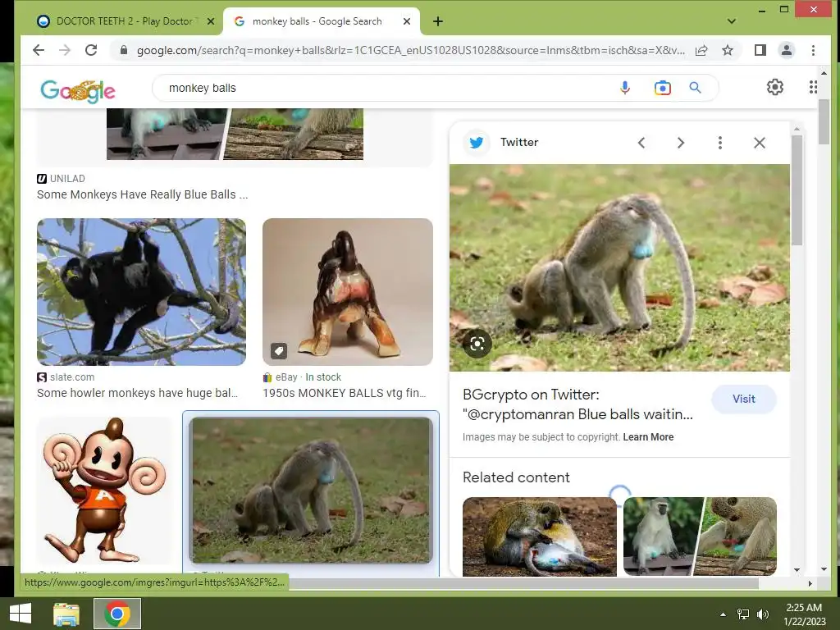This screenshot has width=840, height=630.
Task: Select the monkey balls Google Search tab
Action: coord(321,21)
